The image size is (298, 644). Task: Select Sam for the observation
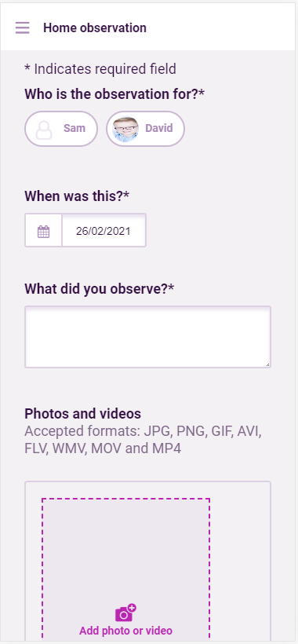tap(61, 129)
